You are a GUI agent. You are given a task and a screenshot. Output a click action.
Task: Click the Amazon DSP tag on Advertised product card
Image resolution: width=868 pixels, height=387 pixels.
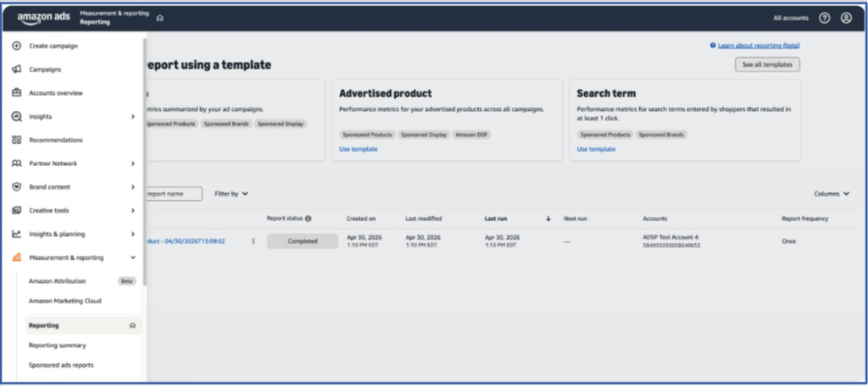(x=471, y=135)
